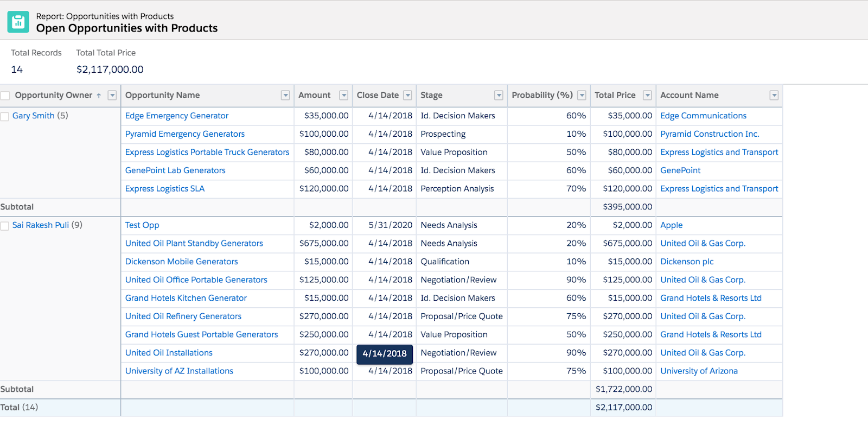Open Test Opp opportunity link
This screenshot has width=868, height=444.
tap(142, 225)
